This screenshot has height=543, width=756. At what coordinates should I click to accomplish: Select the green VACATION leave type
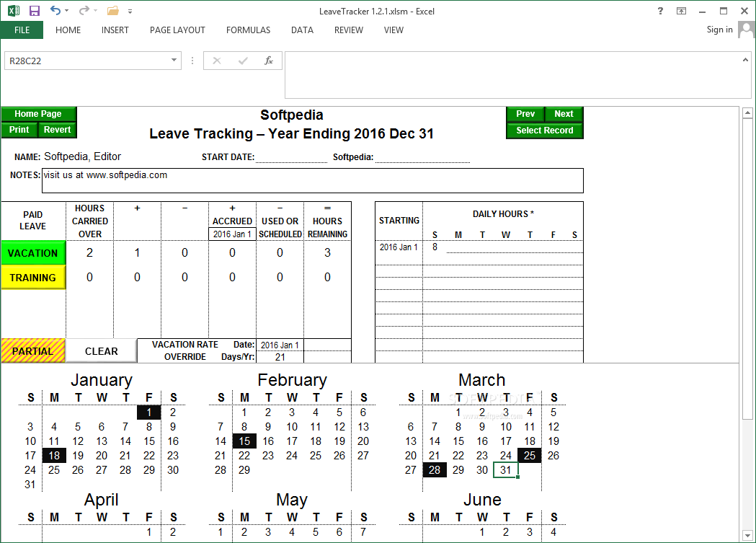click(32, 252)
